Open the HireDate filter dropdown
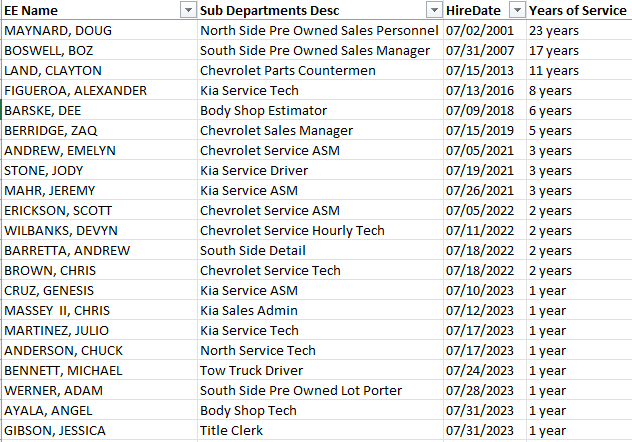Screen dimensions: 632x442 point(517,10)
